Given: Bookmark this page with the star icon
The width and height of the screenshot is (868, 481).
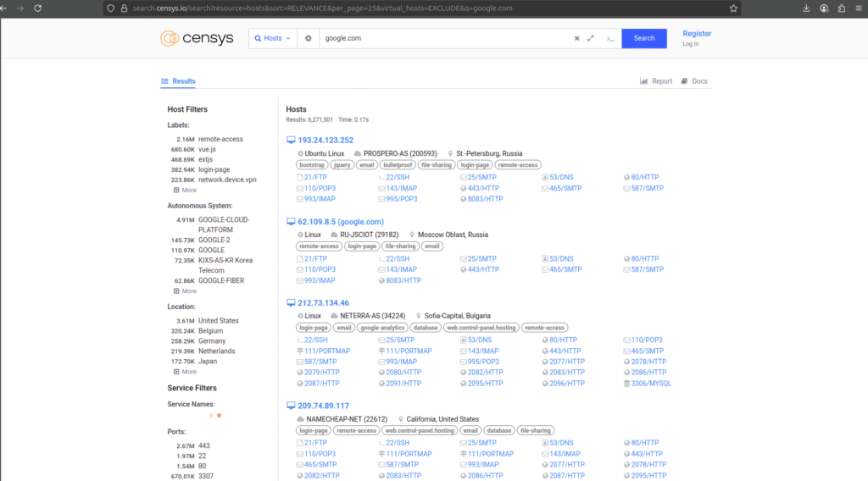Looking at the screenshot, I should [x=733, y=8].
